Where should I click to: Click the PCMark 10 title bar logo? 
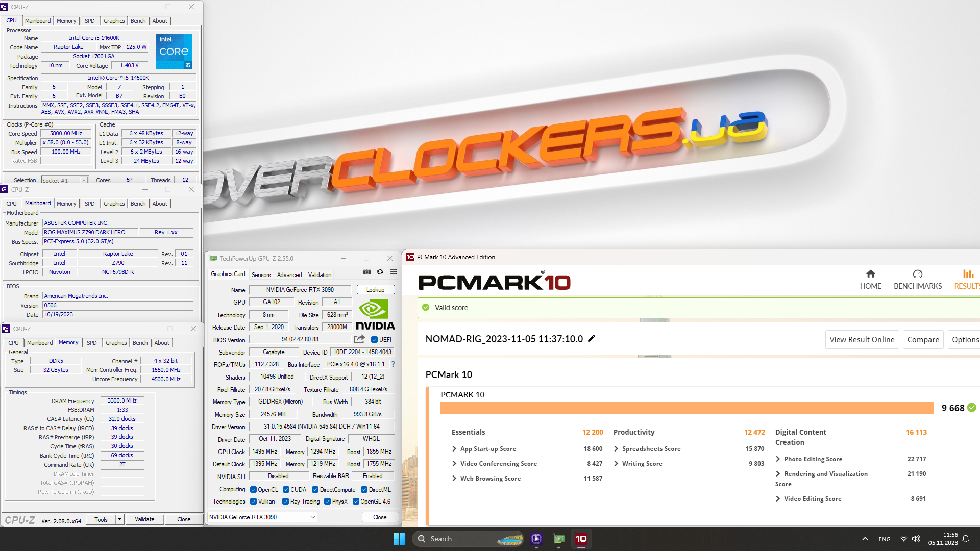tap(410, 257)
